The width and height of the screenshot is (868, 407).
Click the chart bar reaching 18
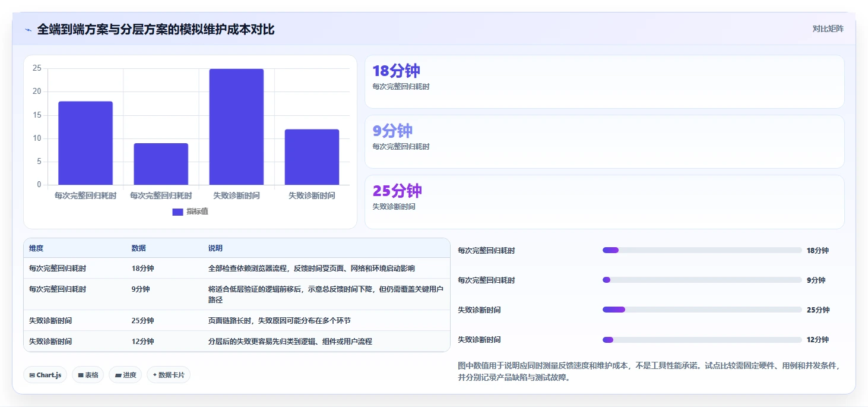click(85, 143)
